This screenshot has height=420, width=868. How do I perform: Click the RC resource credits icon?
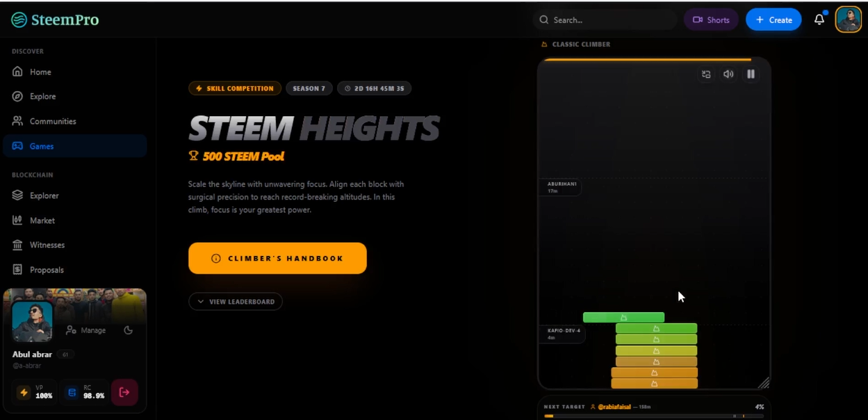[x=72, y=393]
